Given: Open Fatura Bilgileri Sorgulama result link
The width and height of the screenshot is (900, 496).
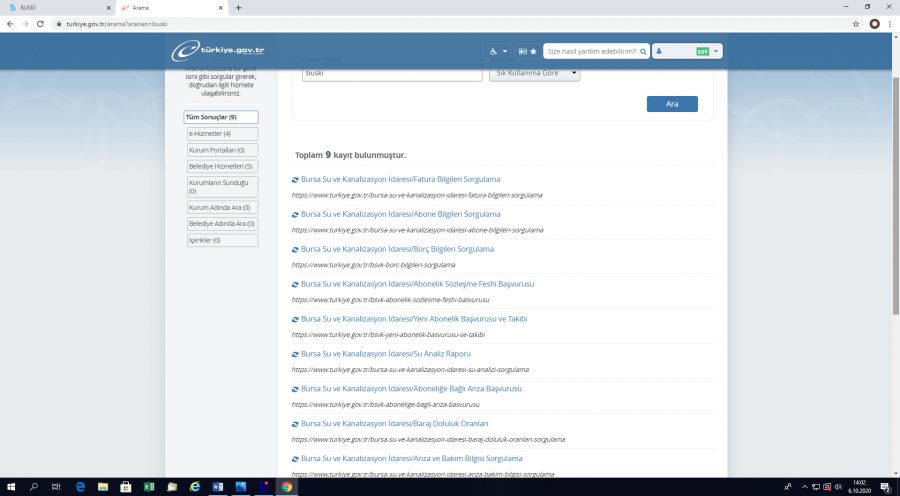Looking at the screenshot, I should [400, 179].
